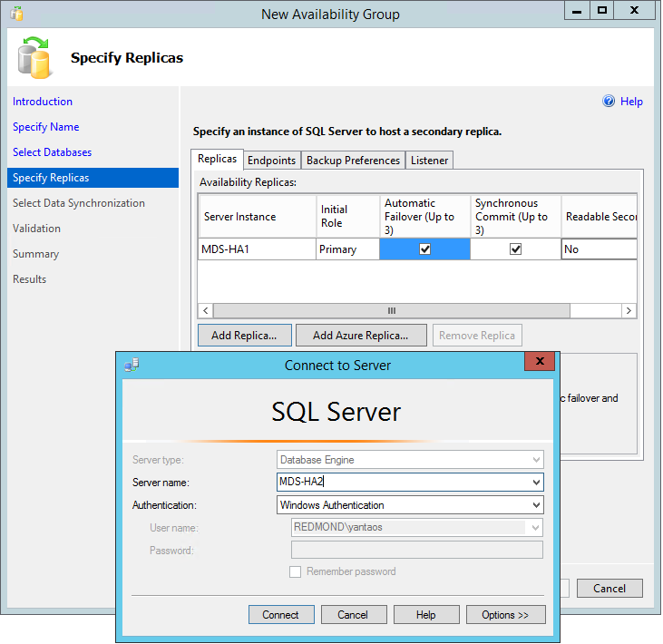Click the New Availability Group title bar icon
The image size is (663, 644).
(x=17, y=14)
